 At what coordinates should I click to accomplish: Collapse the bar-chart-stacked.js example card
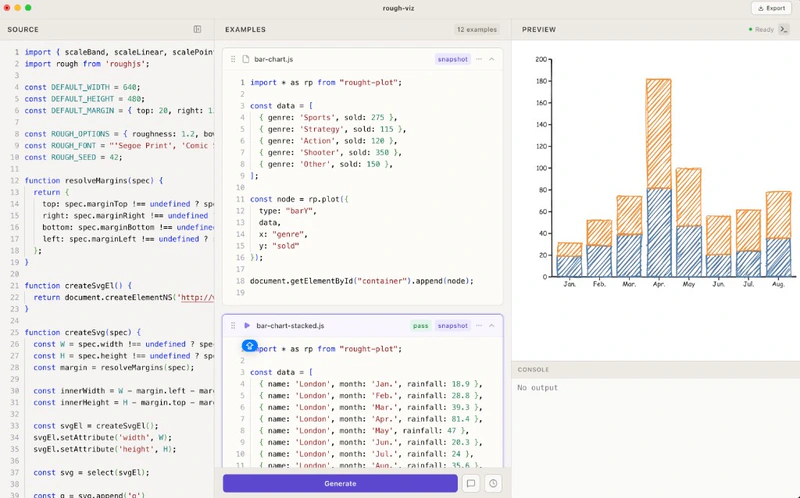(x=492, y=326)
